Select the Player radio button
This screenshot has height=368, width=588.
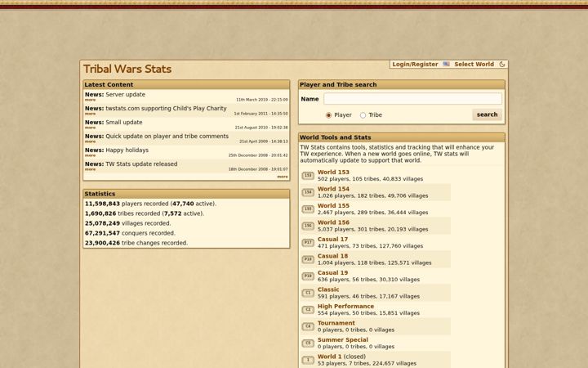coord(328,115)
